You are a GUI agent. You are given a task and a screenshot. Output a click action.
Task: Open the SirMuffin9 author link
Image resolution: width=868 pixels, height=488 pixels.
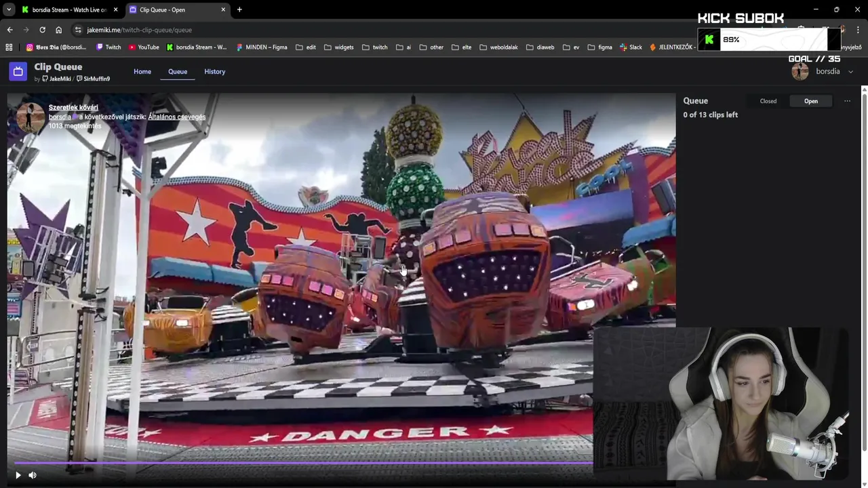(93, 79)
